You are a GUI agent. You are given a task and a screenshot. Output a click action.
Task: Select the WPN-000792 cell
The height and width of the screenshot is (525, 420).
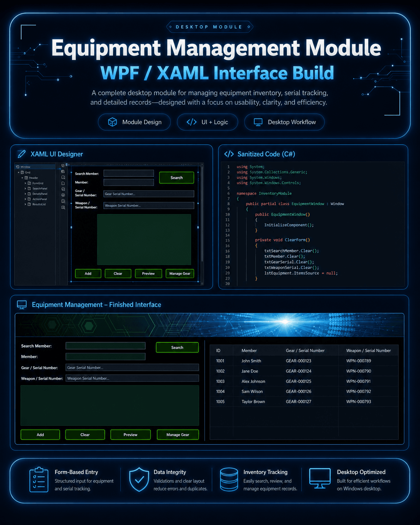(359, 391)
